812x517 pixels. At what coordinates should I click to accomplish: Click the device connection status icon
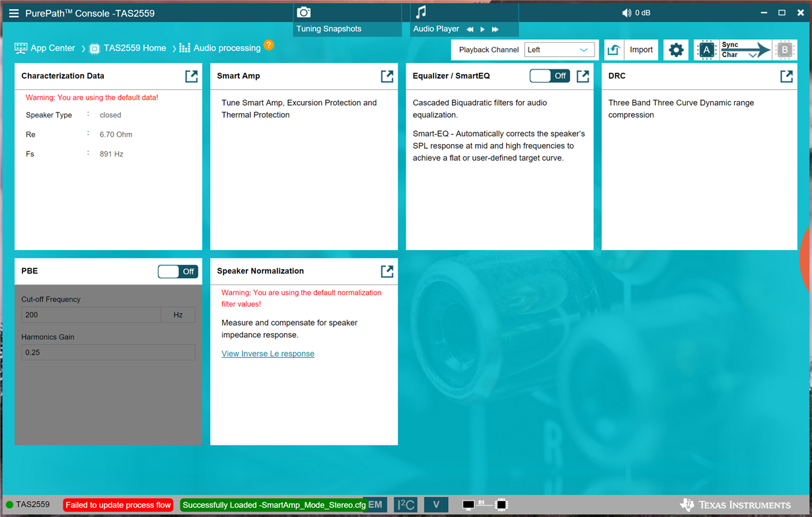(x=485, y=505)
